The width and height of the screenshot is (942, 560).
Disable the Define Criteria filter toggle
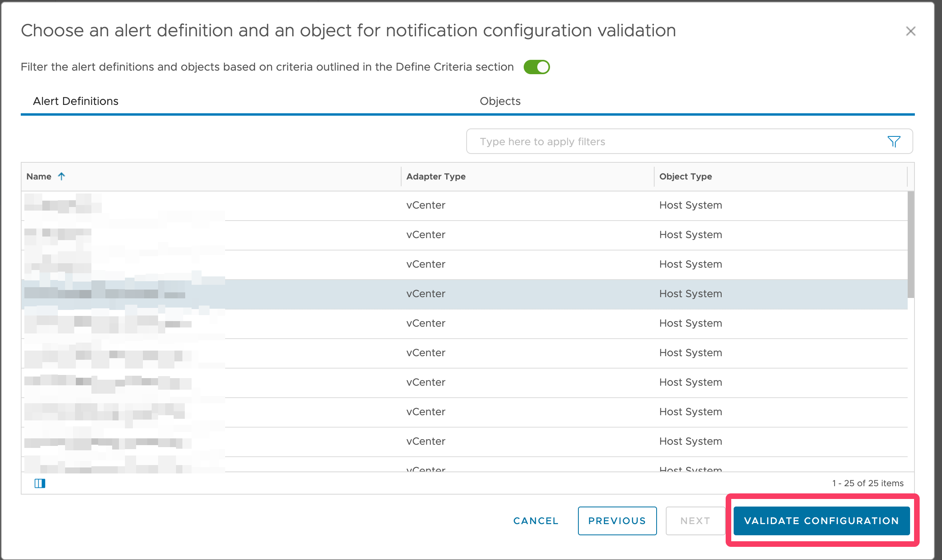[537, 67]
